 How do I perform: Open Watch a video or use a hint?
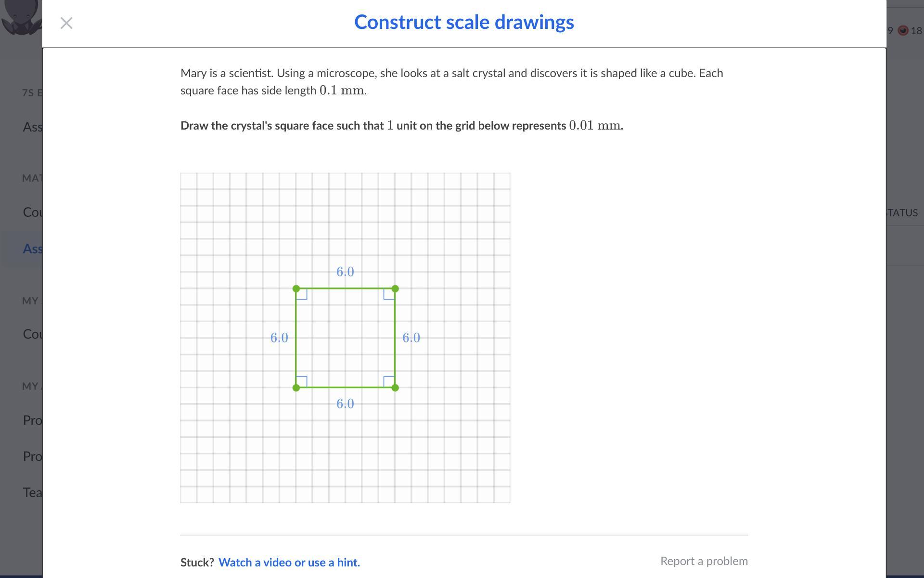coord(289,562)
